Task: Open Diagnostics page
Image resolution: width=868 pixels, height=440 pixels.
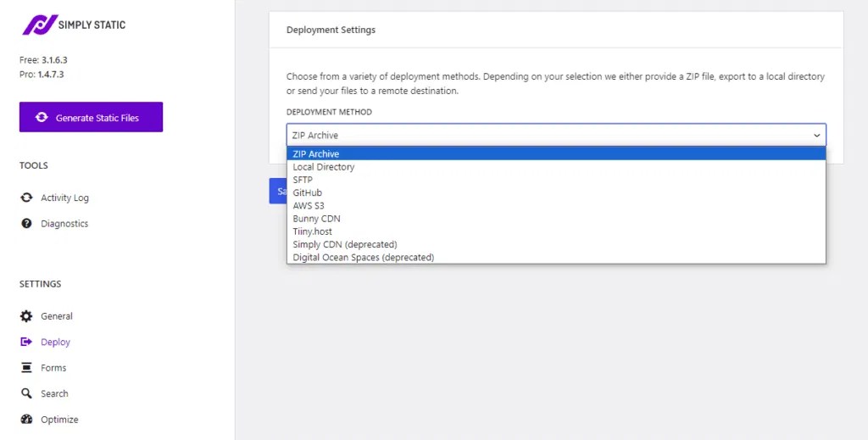Action: (x=64, y=224)
